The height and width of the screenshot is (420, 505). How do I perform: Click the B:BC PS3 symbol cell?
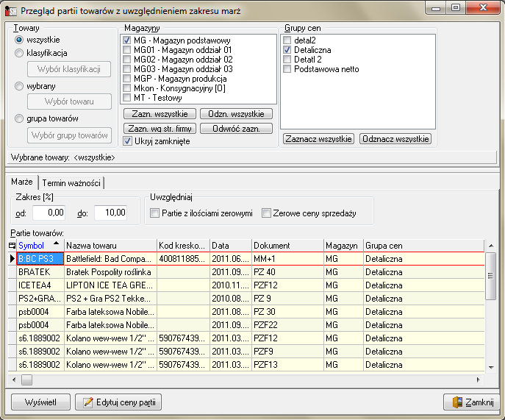point(40,259)
